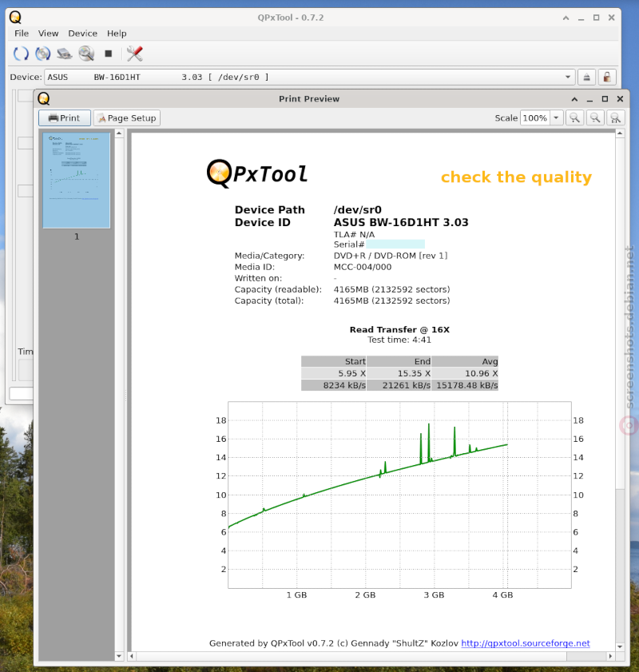Click the "8234 kB/s" table cell

click(x=334, y=385)
